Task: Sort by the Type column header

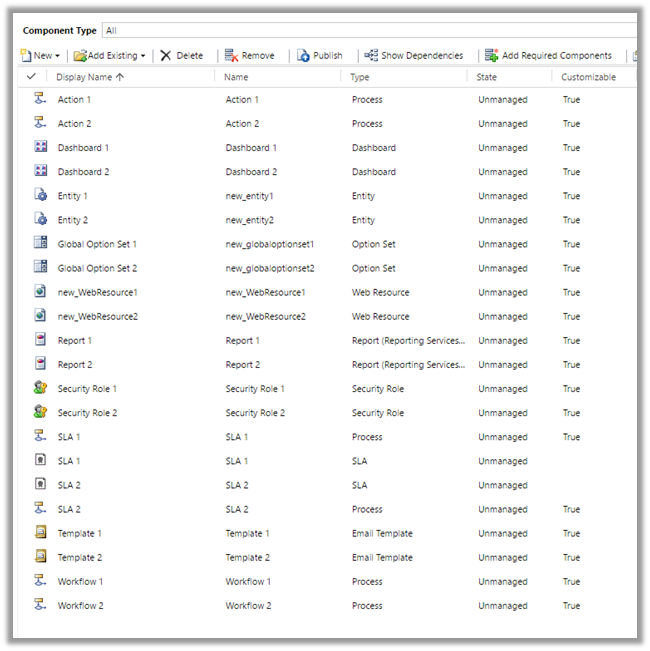Action: (361, 77)
